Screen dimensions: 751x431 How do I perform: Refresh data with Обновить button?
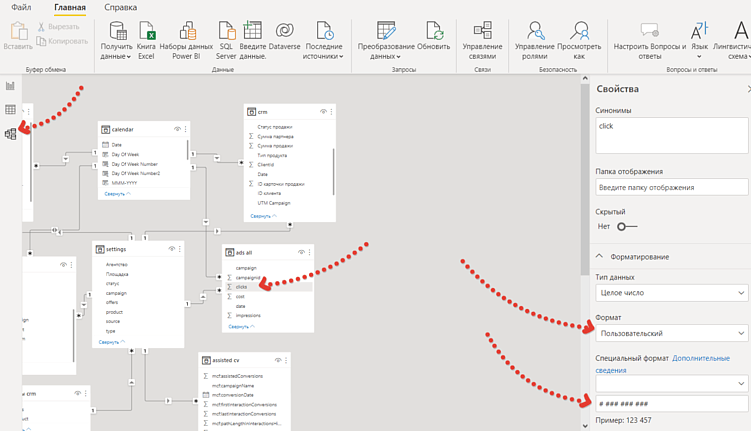(434, 37)
